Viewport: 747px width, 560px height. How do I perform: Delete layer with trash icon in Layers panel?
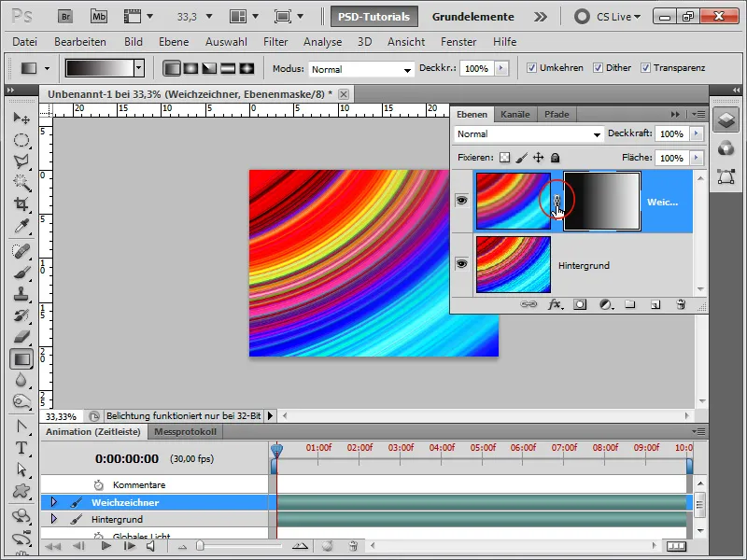point(682,304)
